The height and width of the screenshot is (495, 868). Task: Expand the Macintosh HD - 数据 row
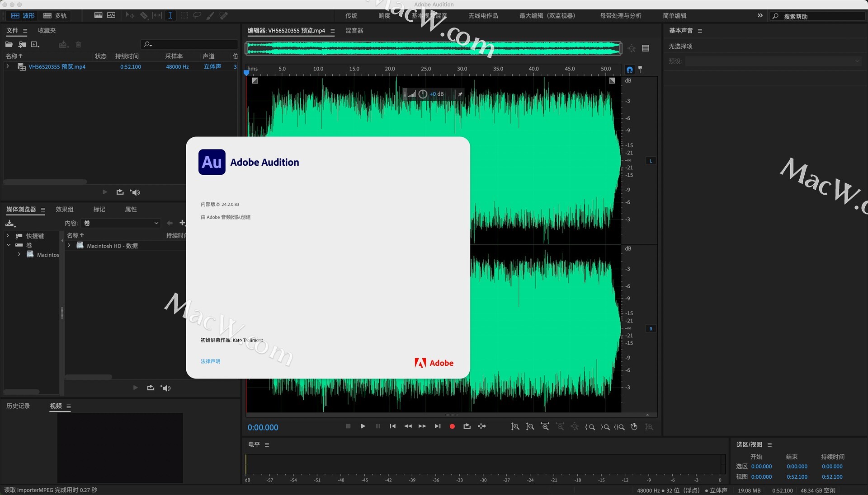click(69, 246)
